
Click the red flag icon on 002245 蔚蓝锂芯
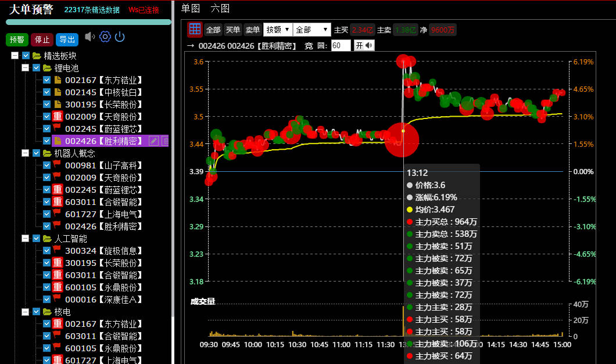(57, 129)
